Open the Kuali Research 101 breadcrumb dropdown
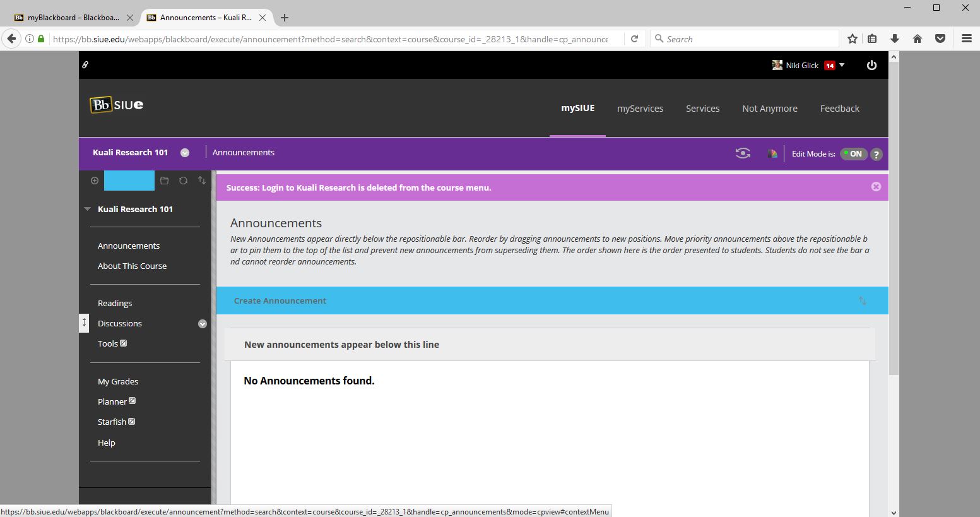980x517 pixels. [185, 153]
